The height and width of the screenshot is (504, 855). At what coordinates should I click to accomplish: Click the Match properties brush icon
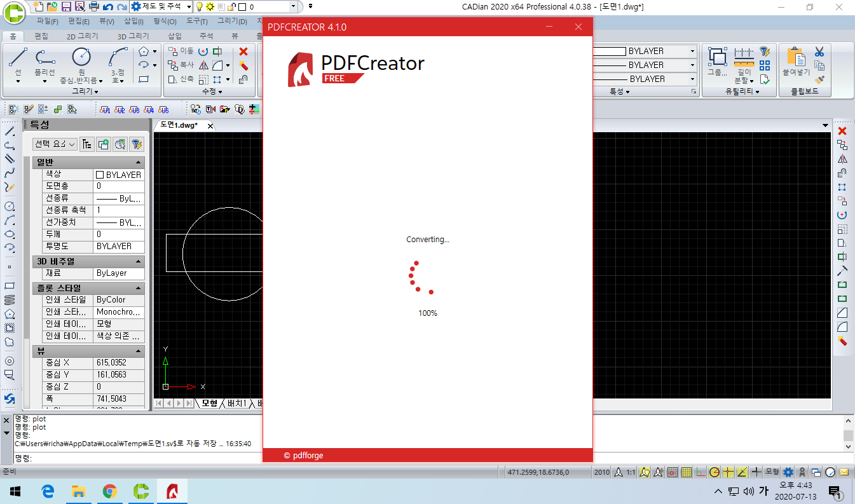pyautogui.click(x=819, y=79)
